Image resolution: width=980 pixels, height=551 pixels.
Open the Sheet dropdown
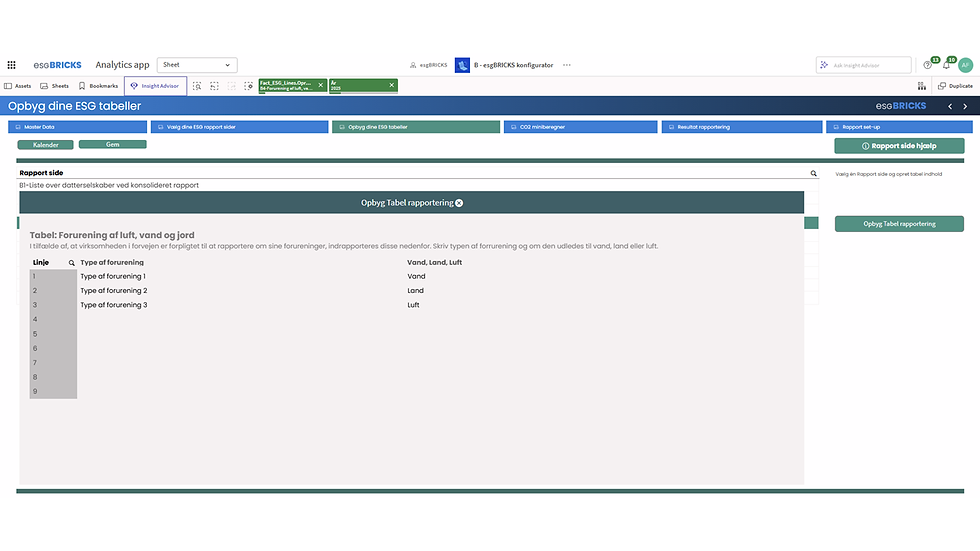[x=197, y=65]
